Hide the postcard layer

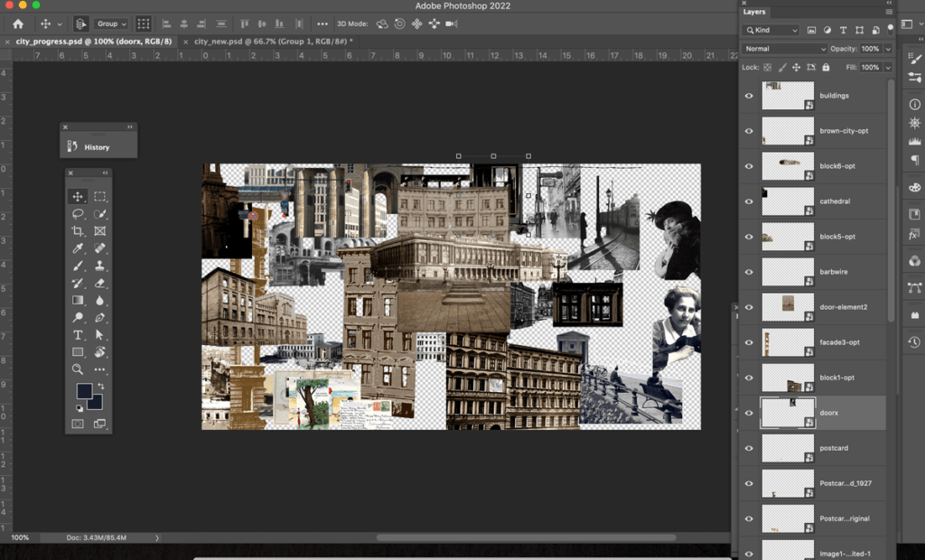point(749,447)
